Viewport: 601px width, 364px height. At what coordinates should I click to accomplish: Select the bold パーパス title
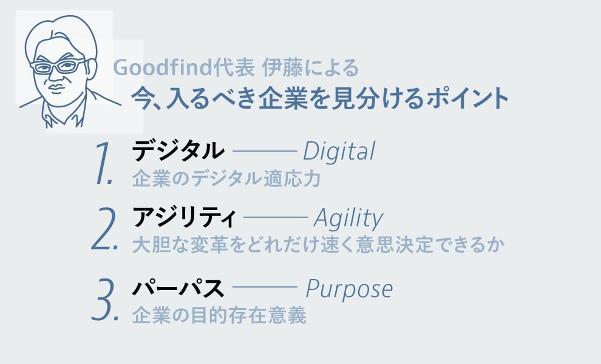[x=178, y=288]
